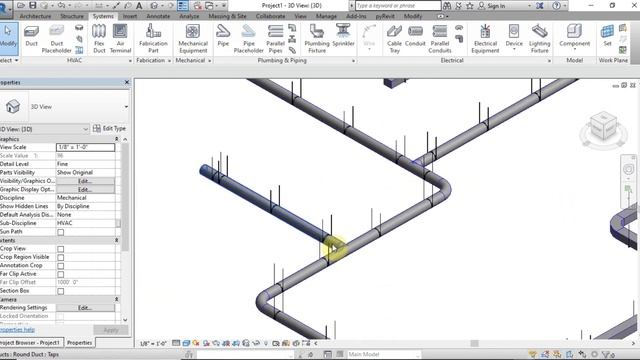This screenshot has width=640, height=360.
Task: Collapse the Camera properties section
Action: pos(116,300)
